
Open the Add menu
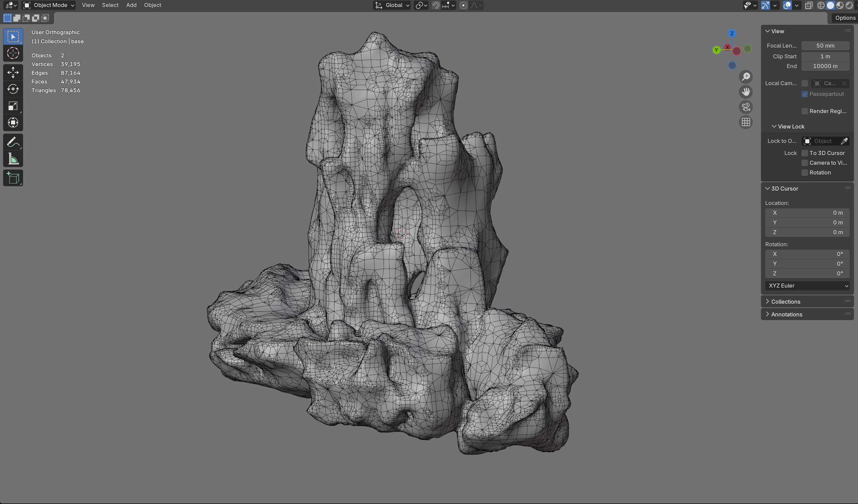pos(131,5)
